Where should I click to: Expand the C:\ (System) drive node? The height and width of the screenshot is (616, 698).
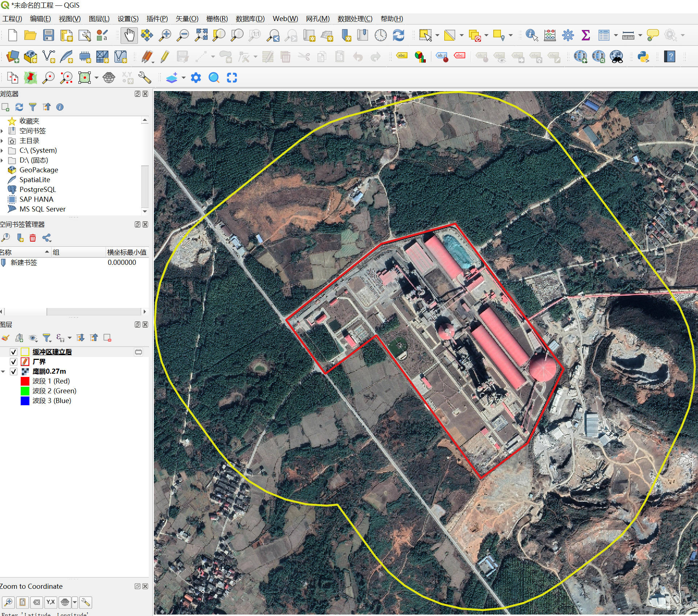[x=2, y=151]
